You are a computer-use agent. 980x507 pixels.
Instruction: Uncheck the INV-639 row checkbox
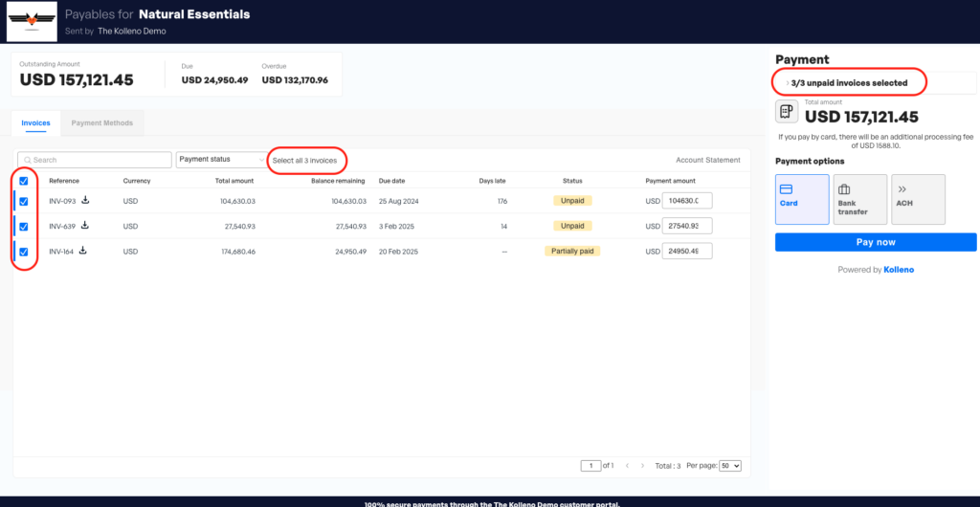point(24,227)
